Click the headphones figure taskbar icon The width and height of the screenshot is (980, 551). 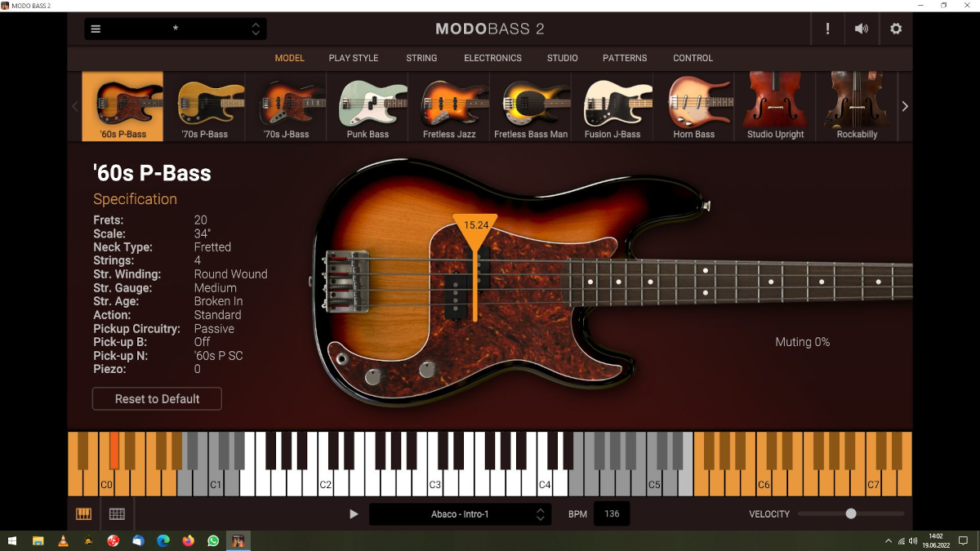[88, 540]
